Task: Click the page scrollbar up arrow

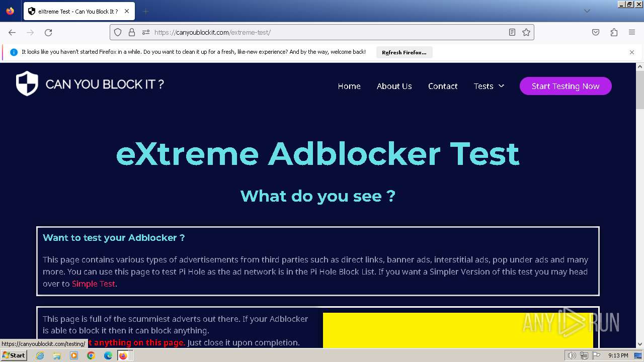Action: (x=640, y=66)
